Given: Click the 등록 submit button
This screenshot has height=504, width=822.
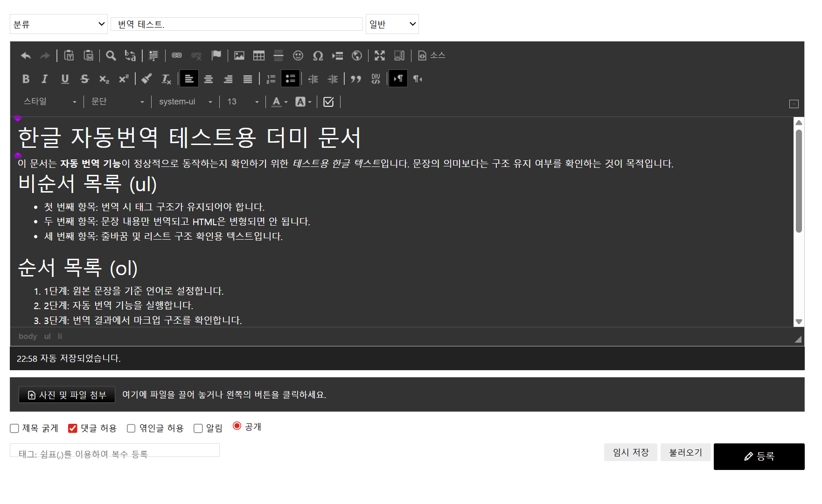Looking at the screenshot, I should [x=759, y=456].
